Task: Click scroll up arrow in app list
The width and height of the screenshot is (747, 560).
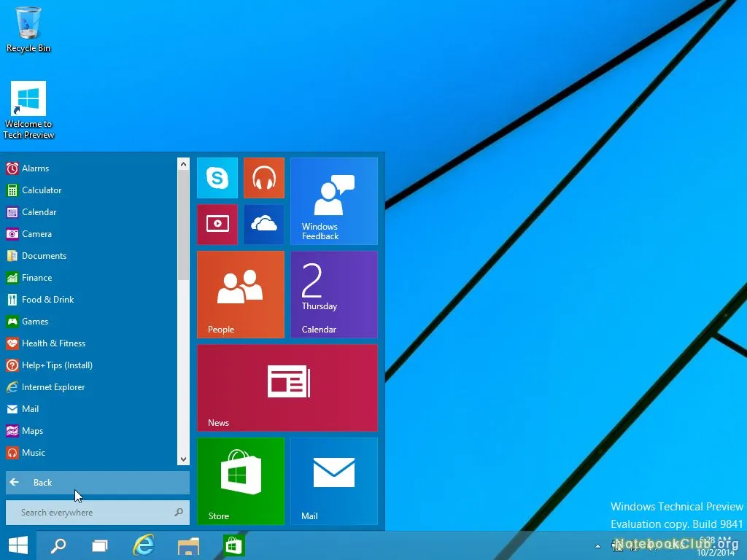Action: (183, 164)
